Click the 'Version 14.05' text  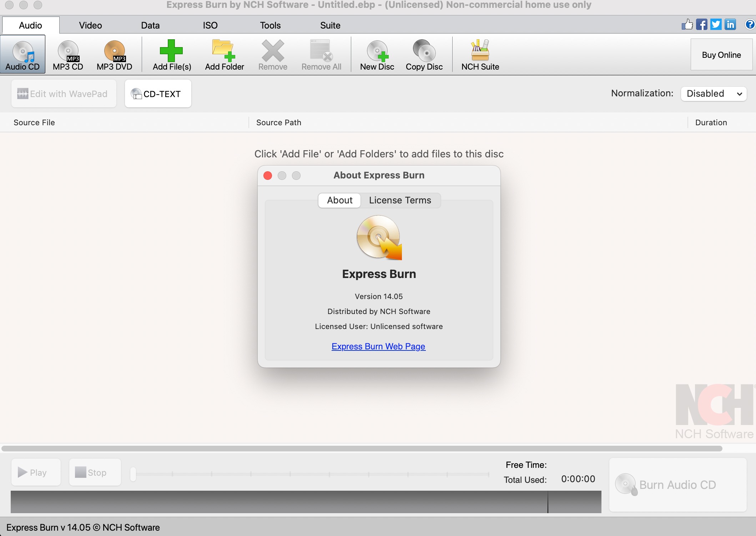tap(379, 297)
